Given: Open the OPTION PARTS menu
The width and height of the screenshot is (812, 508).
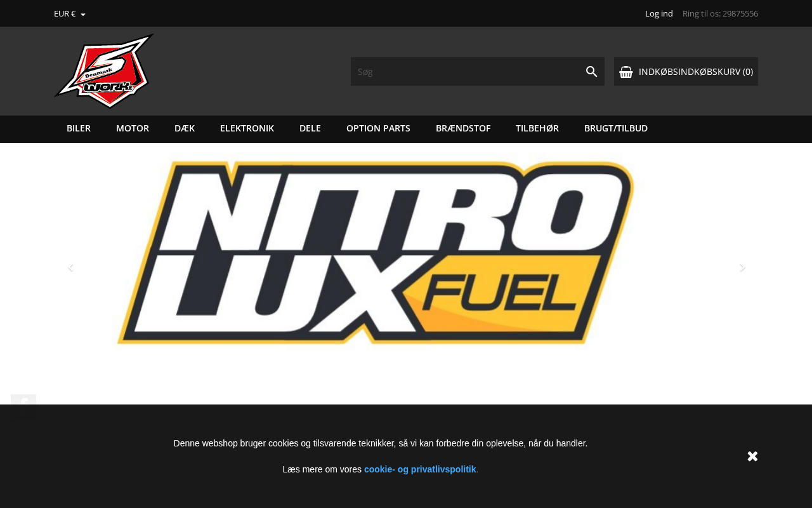Looking at the screenshot, I should pyautogui.click(x=378, y=128).
